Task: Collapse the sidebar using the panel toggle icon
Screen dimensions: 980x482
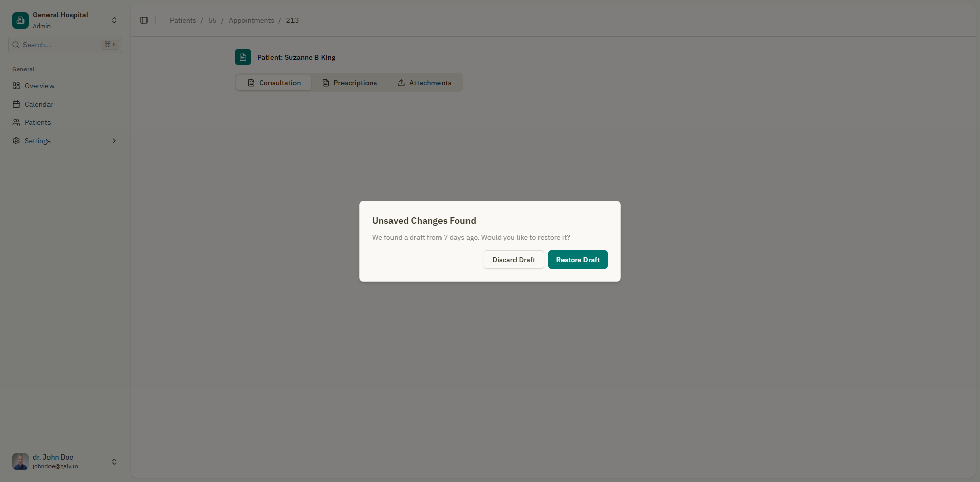Action: (143, 20)
